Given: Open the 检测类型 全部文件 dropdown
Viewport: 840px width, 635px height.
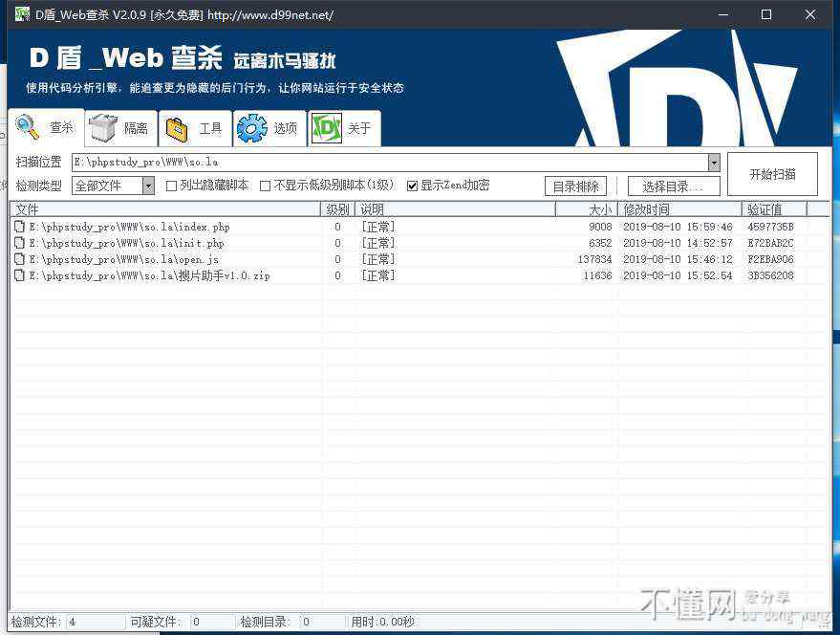Looking at the screenshot, I should (113, 186).
